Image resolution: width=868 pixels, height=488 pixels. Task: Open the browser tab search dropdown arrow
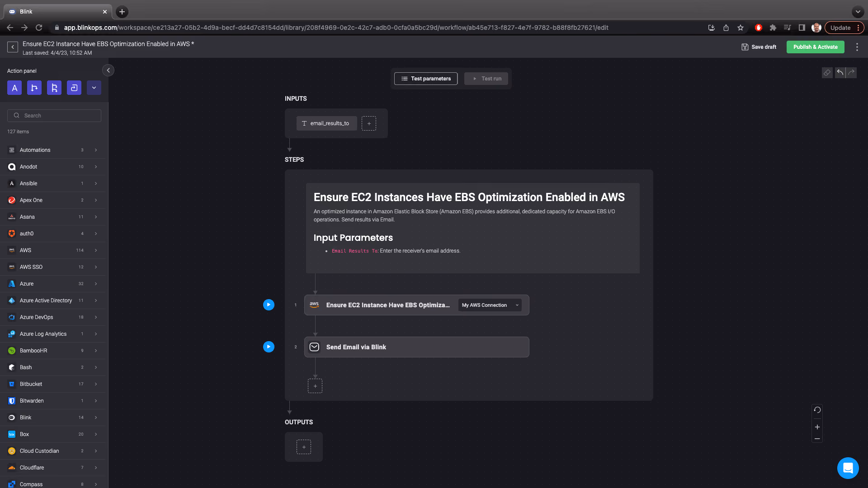pyautogui.click(x=858, y=12)
